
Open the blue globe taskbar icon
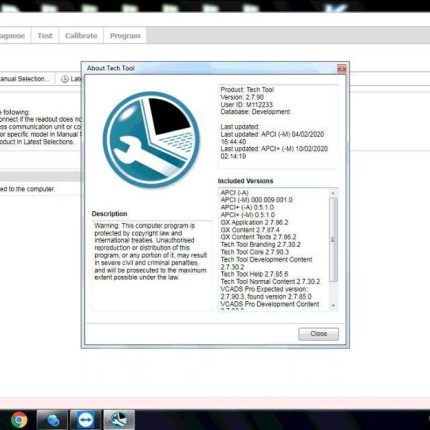coord(52,420)
